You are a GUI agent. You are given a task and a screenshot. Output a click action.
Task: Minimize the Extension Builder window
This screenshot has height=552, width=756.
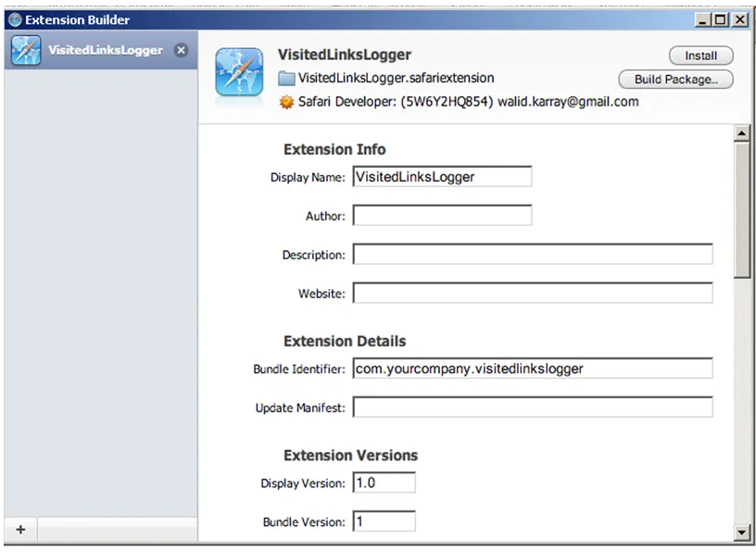click(x=702, y=19)
